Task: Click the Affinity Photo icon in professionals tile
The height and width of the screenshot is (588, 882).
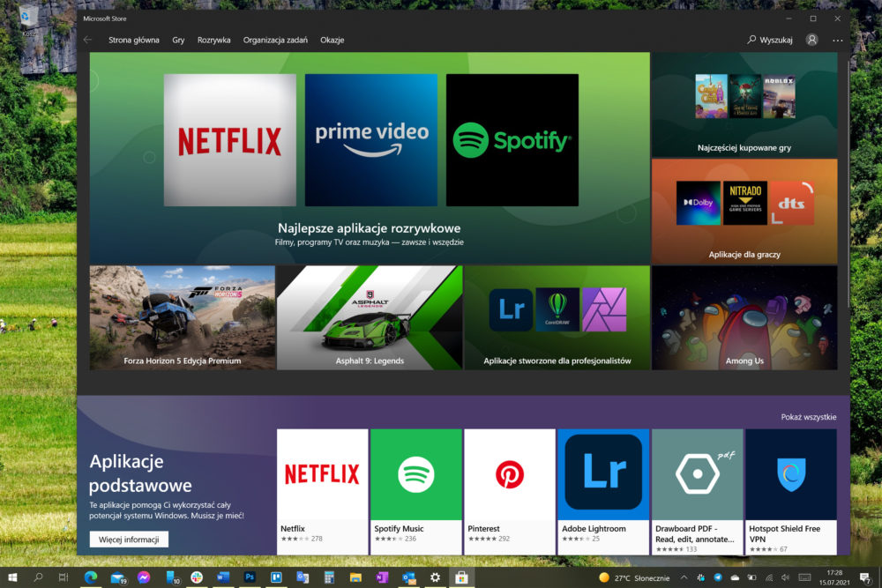Action: coord(604,309)
